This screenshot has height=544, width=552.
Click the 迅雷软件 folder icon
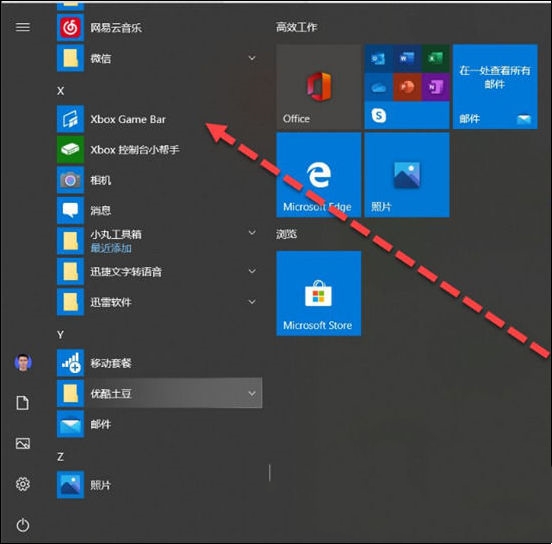[70, 302]
